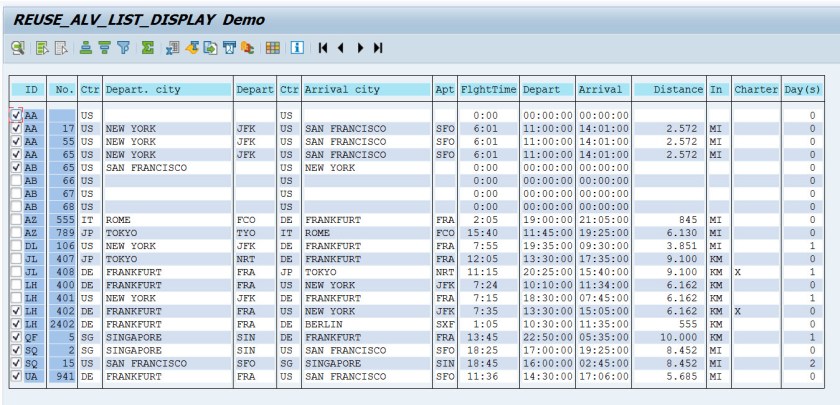Screen dimensions: 840x405
Task: Jump to last page arrow
Action: (x=378, y=48)
